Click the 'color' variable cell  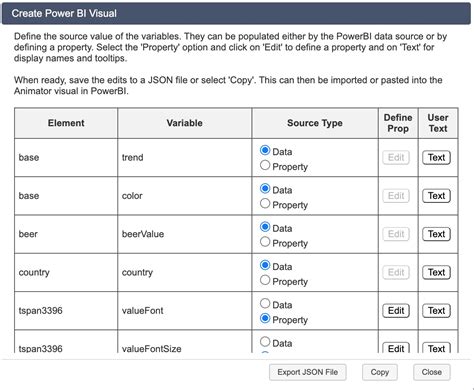pos(185,196)
